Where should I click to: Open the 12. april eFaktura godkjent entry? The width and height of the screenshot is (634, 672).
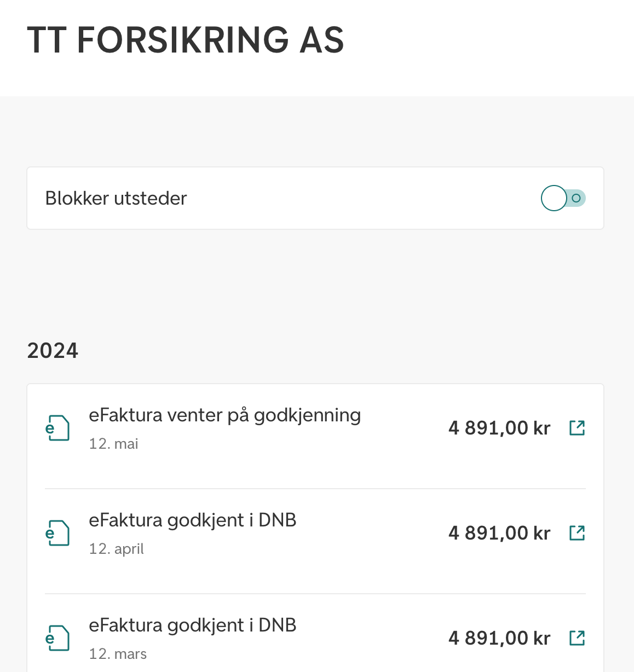pyautogui.click(x=192, y=520)
